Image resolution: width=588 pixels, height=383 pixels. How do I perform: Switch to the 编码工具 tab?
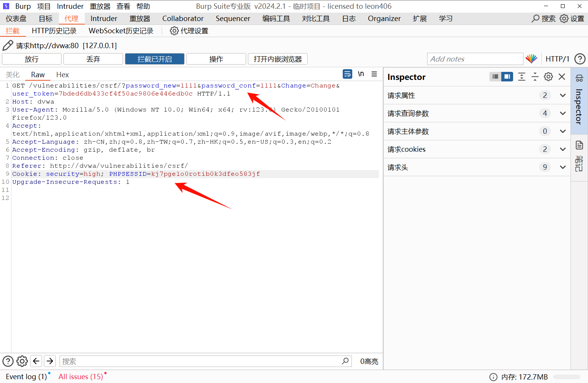click(276, 18)
